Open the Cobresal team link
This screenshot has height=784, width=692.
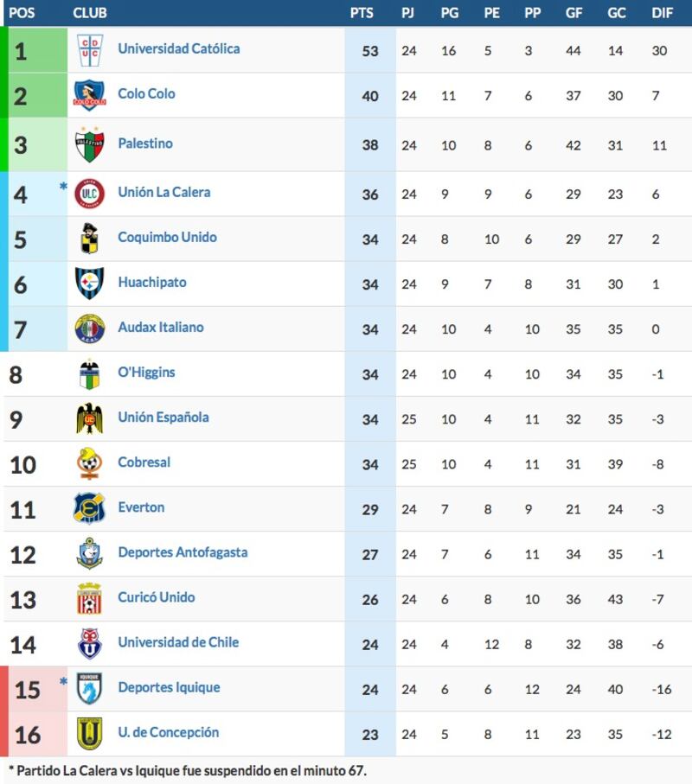pos(144,462)
